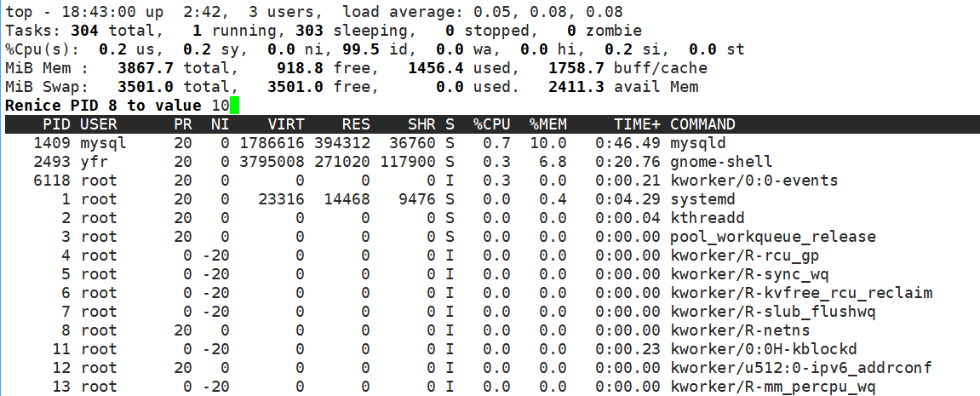980x396 pixels.
Task: Click the TIME+ column header
Action: [637, 124]
